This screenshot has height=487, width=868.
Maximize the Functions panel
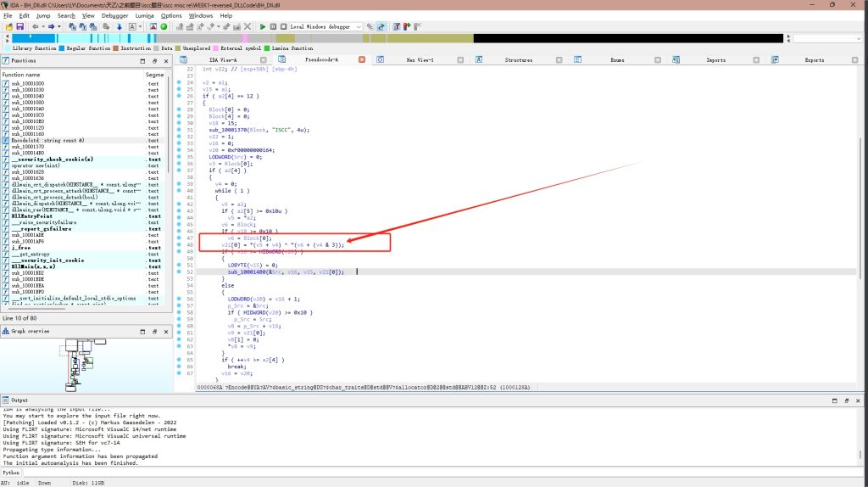tap(142, 61)
